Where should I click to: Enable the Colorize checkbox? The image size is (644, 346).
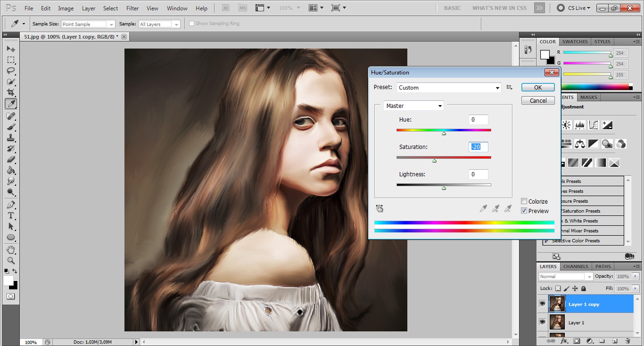point(524,201)
